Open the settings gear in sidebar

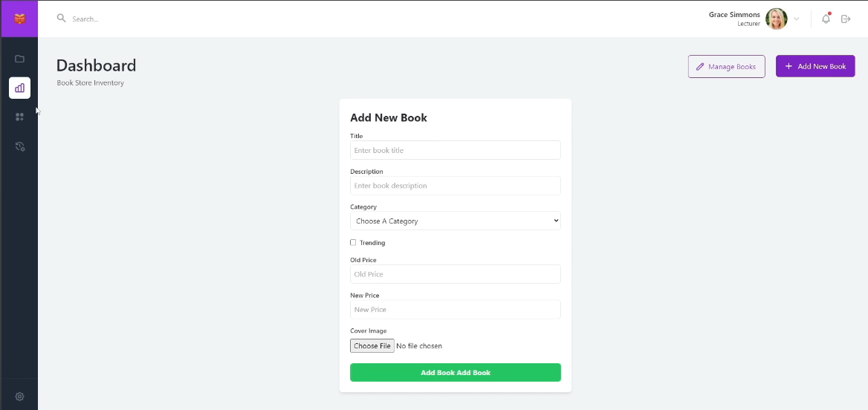20,397
